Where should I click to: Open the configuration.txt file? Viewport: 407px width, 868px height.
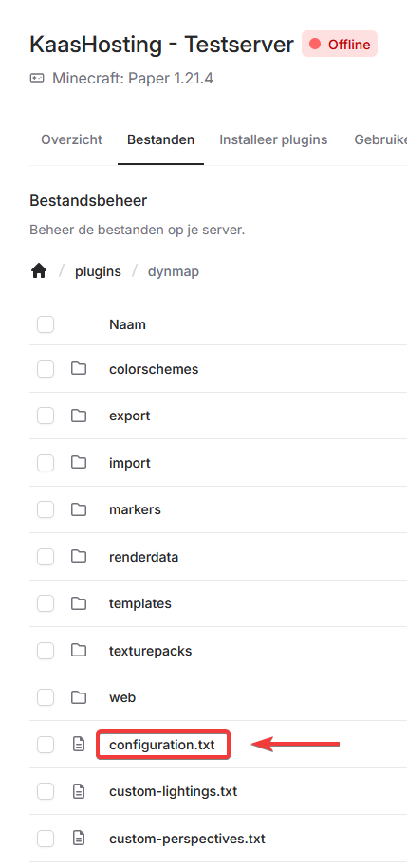[x=161, y=745]
